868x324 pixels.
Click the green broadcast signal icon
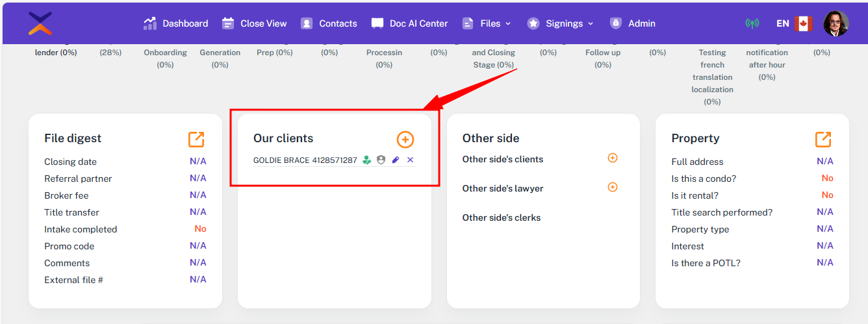pyautogui.click(x=752, y=23)
